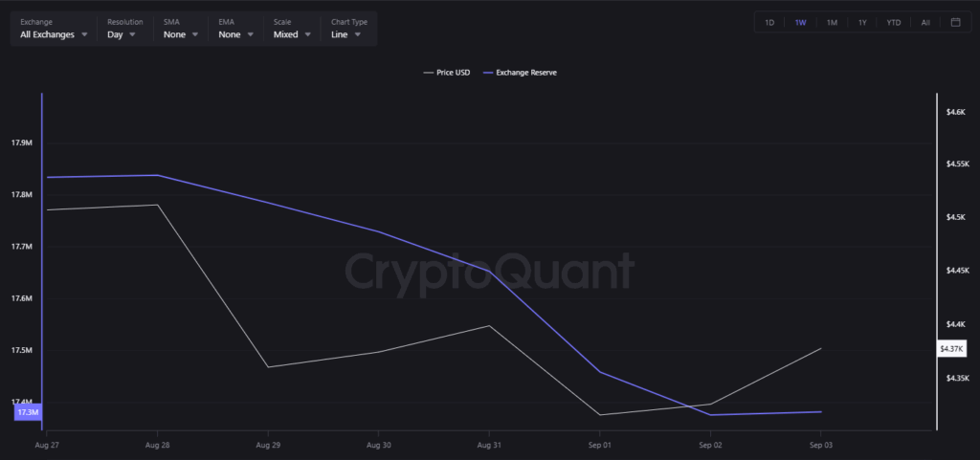Toggle the Price USD legend series
The image size is (980, 460).
[x=447, y=72]
